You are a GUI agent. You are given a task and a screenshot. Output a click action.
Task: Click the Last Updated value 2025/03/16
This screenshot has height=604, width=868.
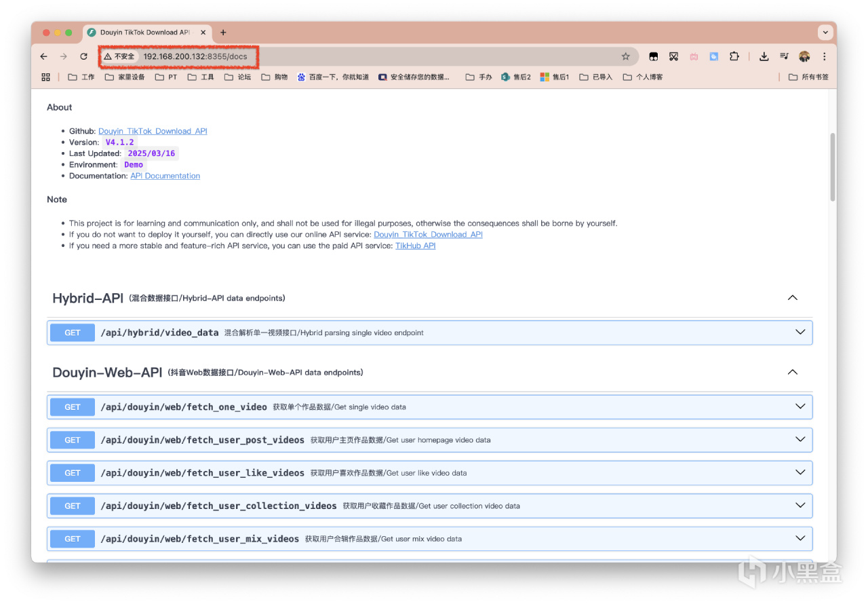point(151,153)
